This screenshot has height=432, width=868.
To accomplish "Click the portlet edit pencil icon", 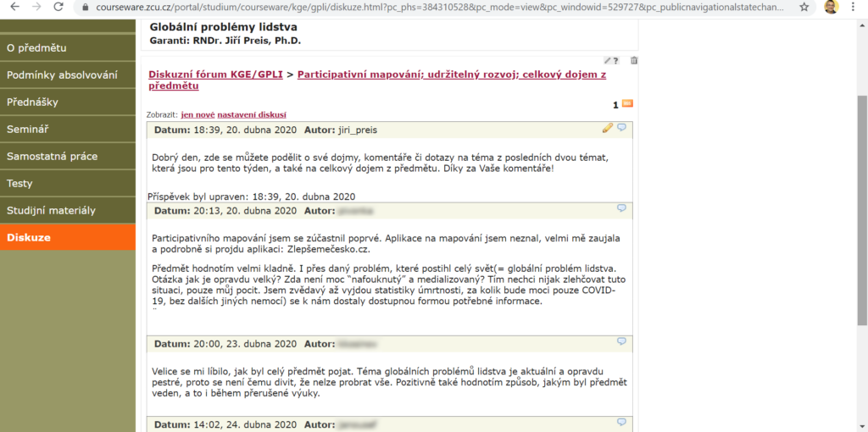I will (x=607, y=60).
